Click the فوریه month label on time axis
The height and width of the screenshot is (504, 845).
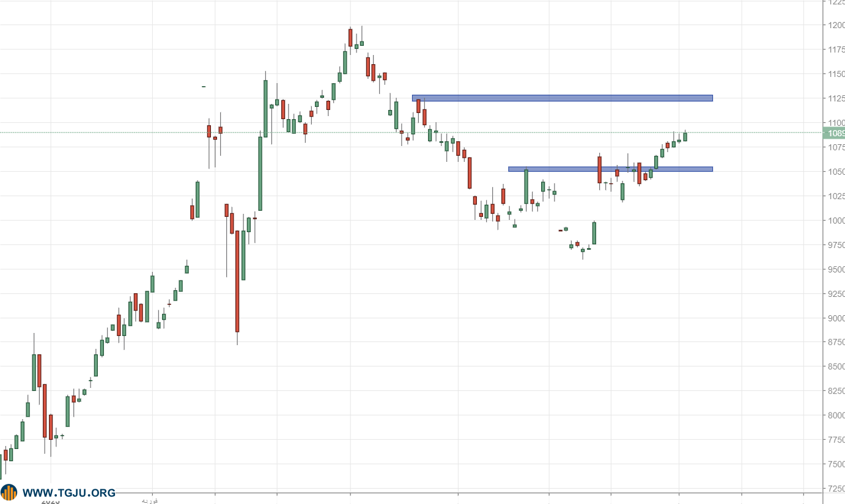pos(150,500)
